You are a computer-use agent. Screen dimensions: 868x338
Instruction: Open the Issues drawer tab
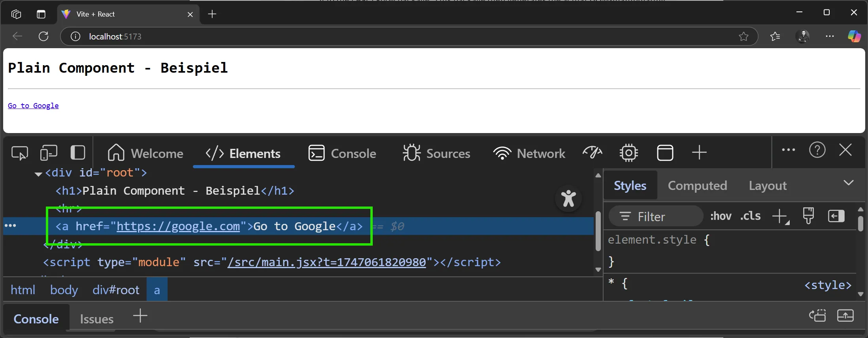pyautogui.click(x=96, y=319)
